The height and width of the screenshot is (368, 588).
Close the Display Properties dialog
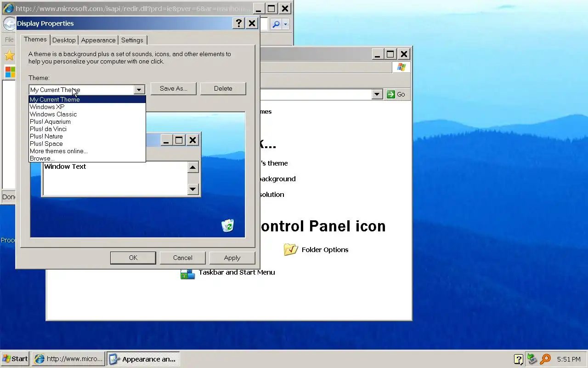click(x=252, y=23)
